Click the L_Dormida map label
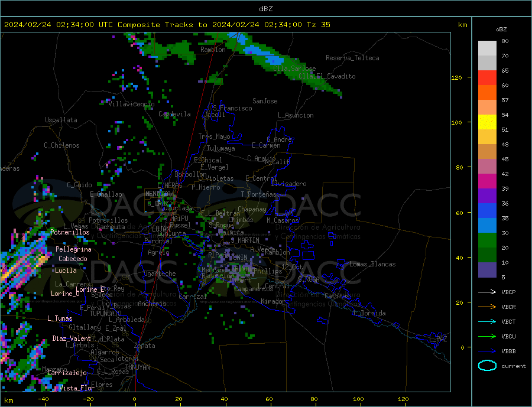This screenshot has height=407, width=532. tap(371, 313)
